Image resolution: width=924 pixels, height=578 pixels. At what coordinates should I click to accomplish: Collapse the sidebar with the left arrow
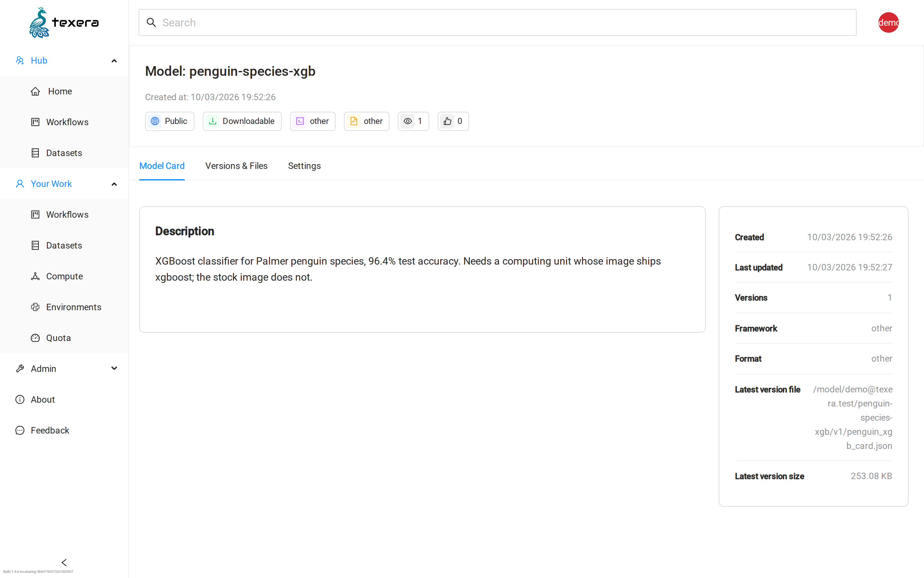click(64, 562)
